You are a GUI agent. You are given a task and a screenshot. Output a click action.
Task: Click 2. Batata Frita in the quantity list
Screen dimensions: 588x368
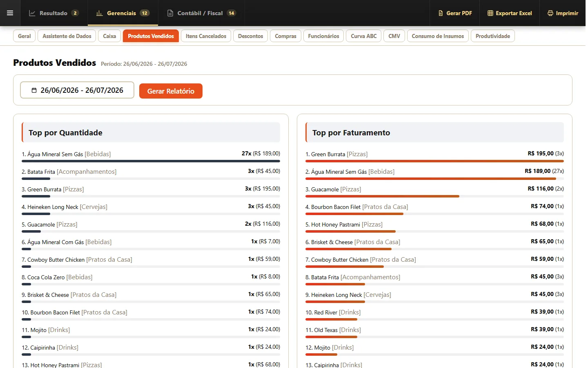[x=69, y=172]
